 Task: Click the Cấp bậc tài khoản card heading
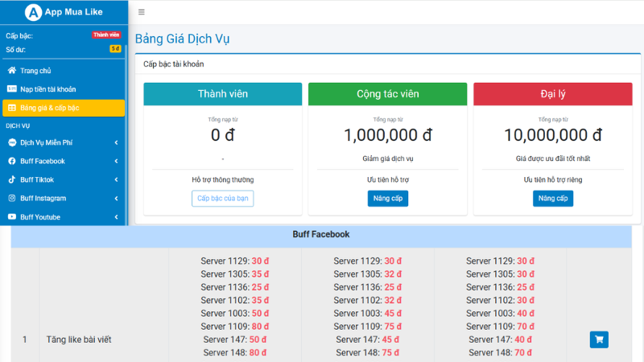pyautogui.click(x=174, y=64)
